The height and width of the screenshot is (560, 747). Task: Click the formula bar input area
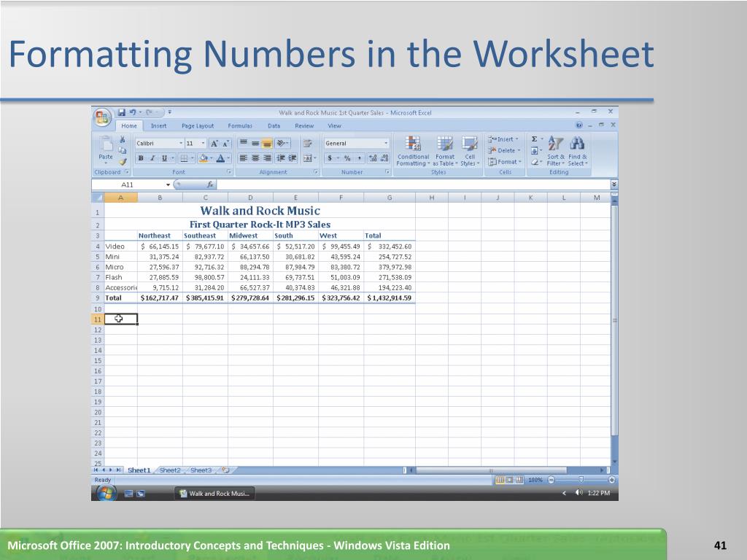pyautogui.click(x=414, y=184)
